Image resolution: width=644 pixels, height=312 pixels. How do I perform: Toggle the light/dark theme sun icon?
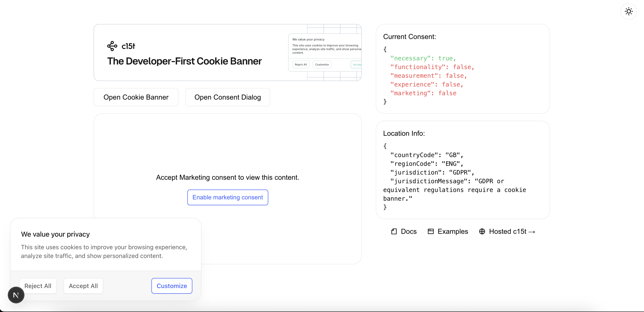pos(629,12)
